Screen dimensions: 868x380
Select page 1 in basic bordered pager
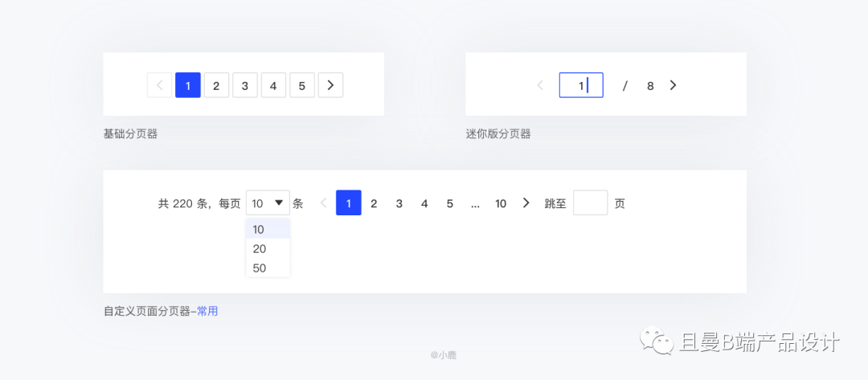tap(187, 85)
